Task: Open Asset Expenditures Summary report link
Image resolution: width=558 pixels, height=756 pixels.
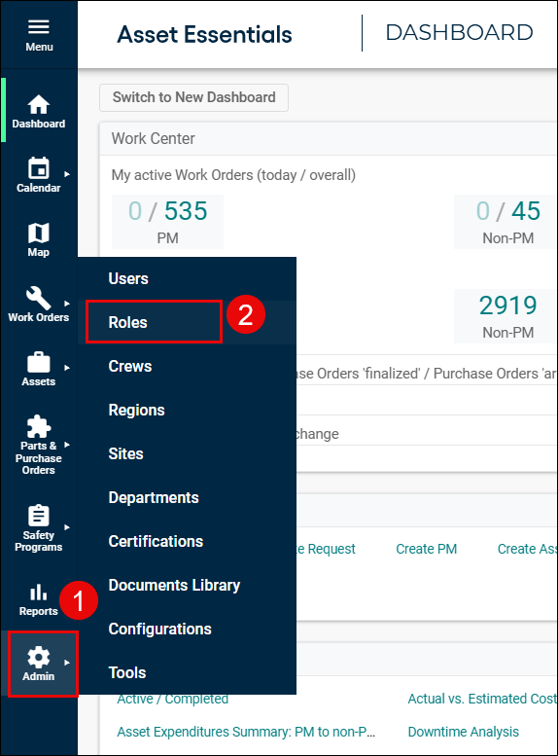Action: [x=246, y=732]
